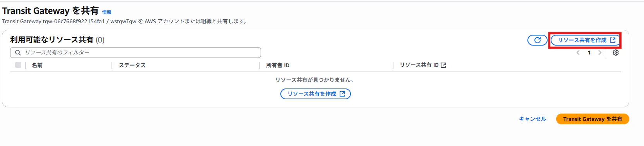The image size is (644, 146).
Task: Click the external-link icon in the centered リソース共有を作成 button
Action: pyautogui.click(x=342, y=94)
